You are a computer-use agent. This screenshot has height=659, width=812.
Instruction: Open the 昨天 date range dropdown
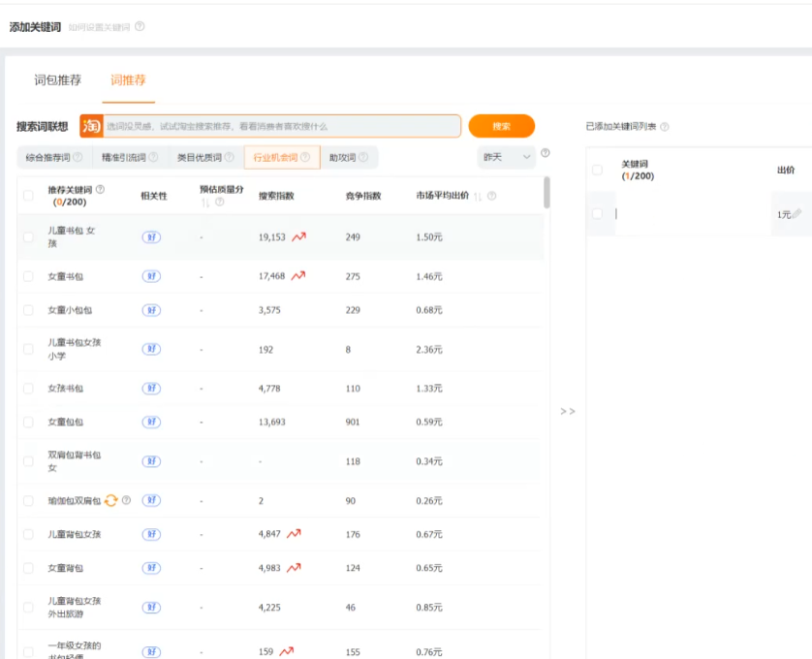(x=507, y=156)
